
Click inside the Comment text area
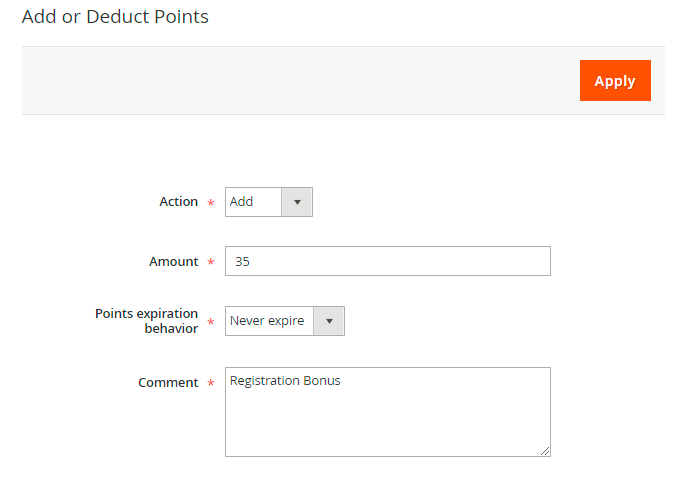coord(387,420)
